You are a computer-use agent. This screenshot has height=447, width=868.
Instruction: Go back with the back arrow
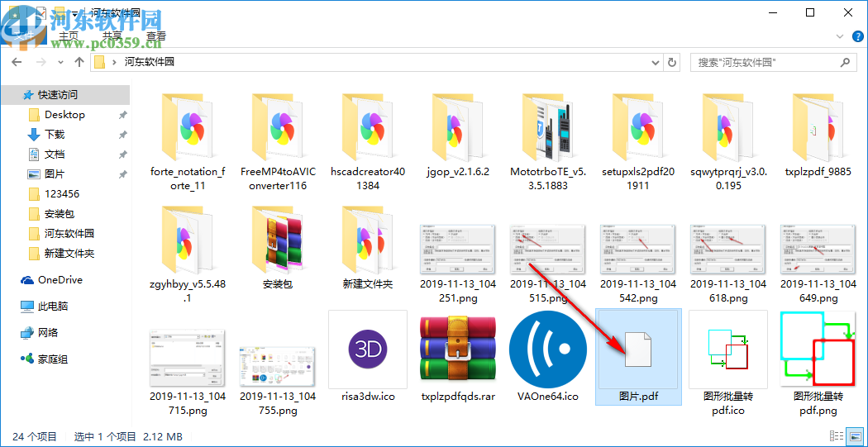click(17, 62)
